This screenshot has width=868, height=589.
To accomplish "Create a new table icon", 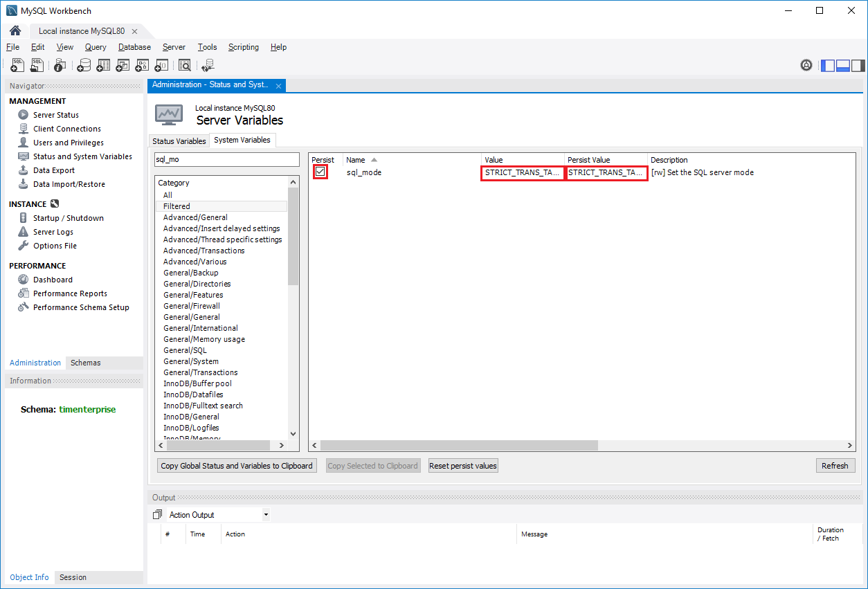I will click(103, 65).
